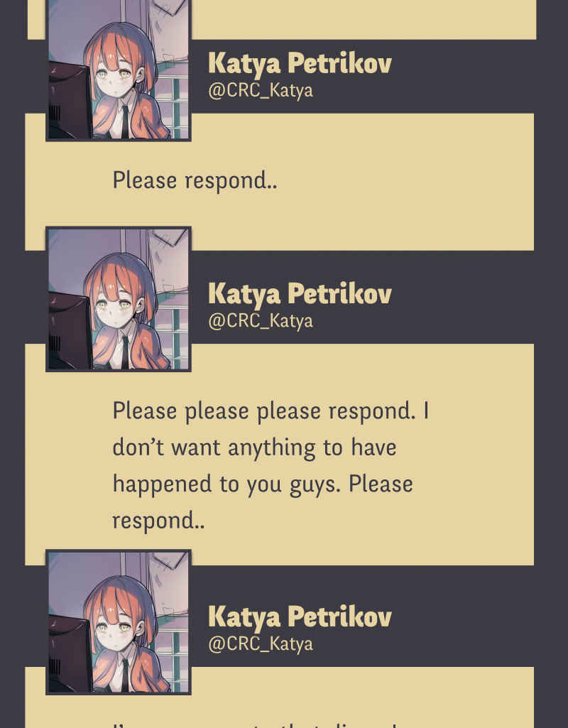
Task: Click the line "Please please please respond. I"
Action: tap(271, 411)
